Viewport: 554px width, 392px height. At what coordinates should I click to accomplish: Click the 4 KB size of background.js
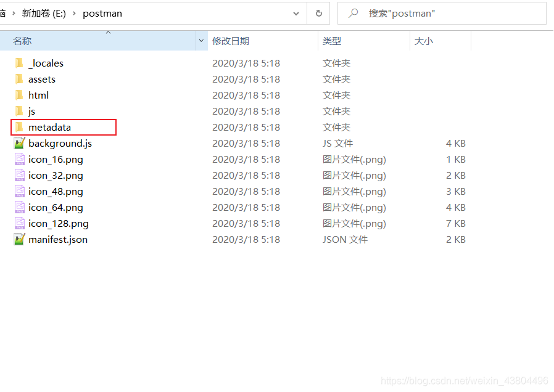pyautogui.click(x=456, y=143)
